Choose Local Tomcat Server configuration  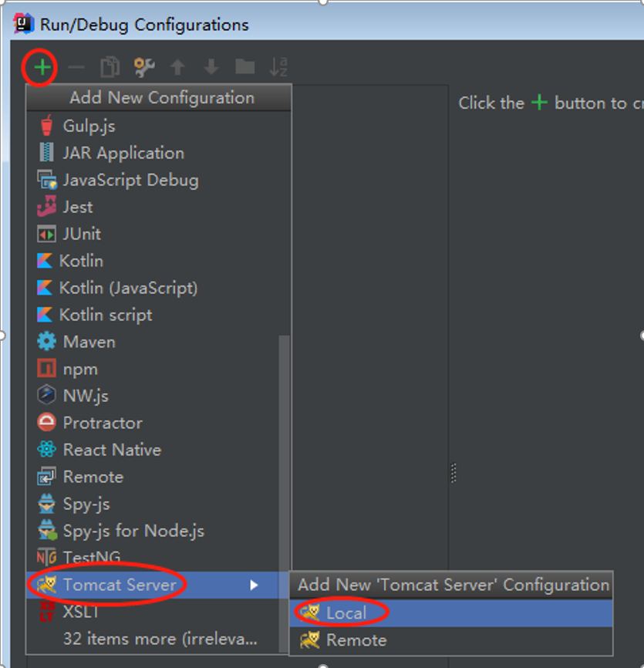pos(451,612)
